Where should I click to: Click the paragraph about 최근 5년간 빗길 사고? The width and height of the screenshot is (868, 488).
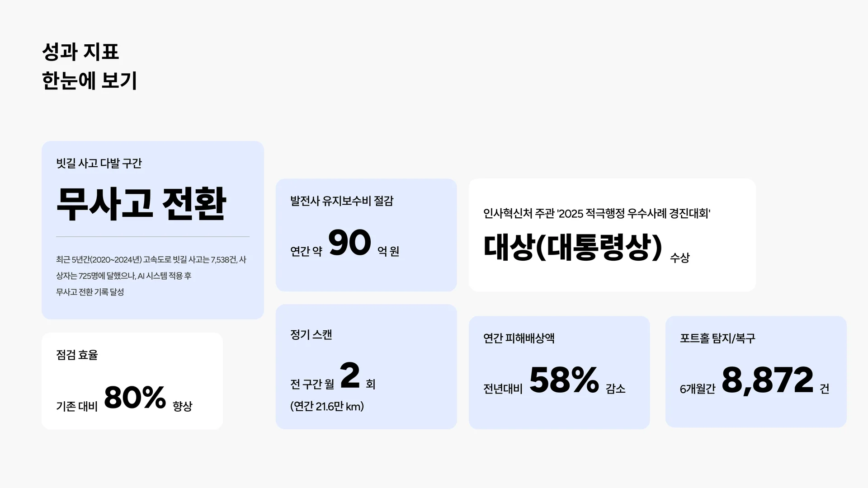151,276
